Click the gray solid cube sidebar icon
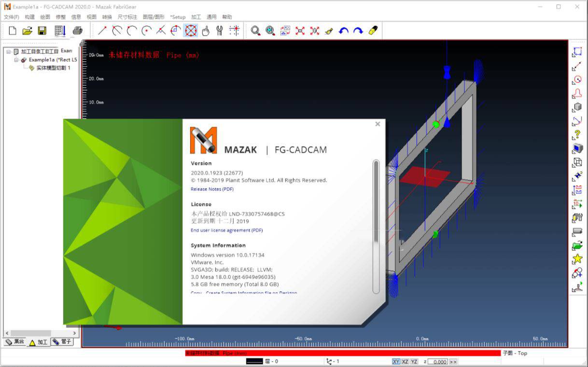Image resolution: width=588 pixels, height=367 pixels. point(577,107)
